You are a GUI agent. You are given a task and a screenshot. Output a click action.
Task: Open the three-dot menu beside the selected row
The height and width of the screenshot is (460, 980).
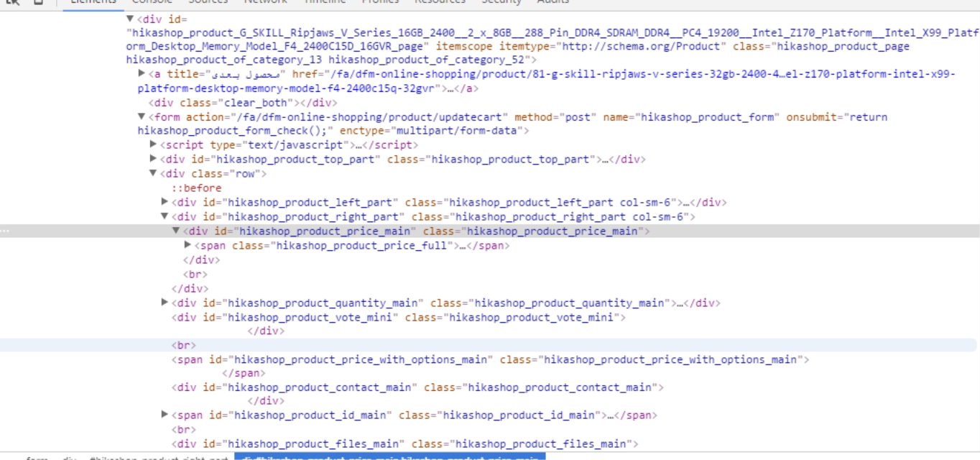(x=5, y=231)
